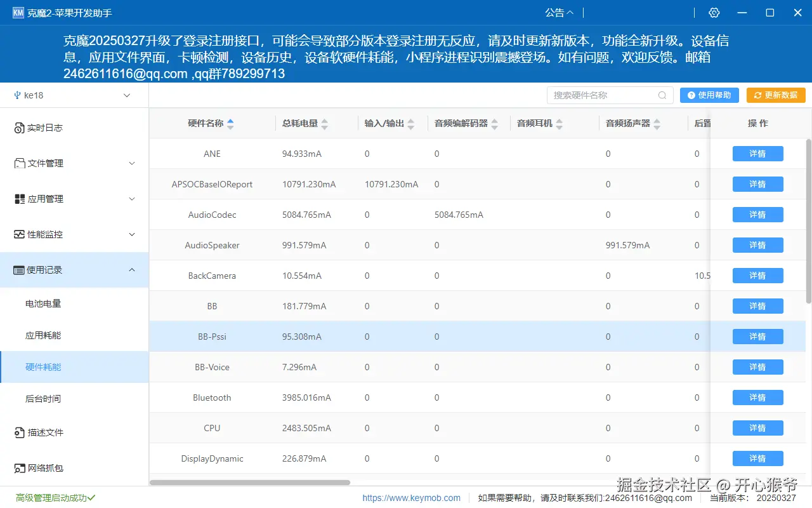Select the 硬件耗能 submenu item

74,367
